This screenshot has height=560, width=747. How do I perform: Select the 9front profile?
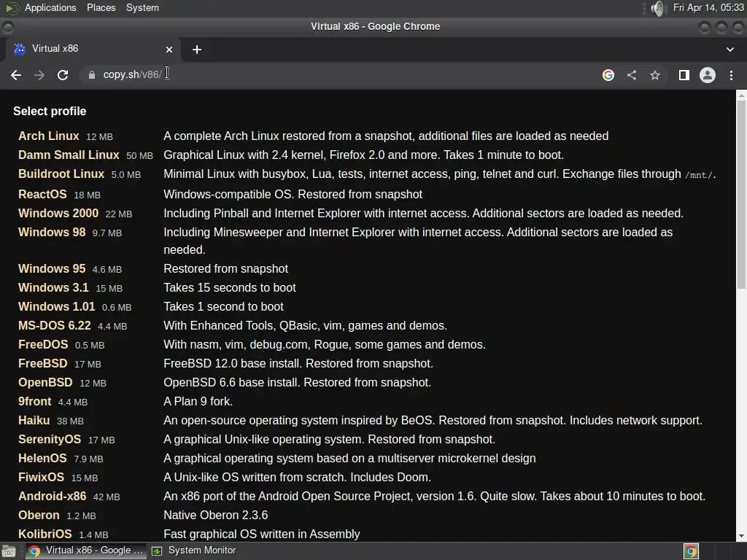tap(35, 402)
